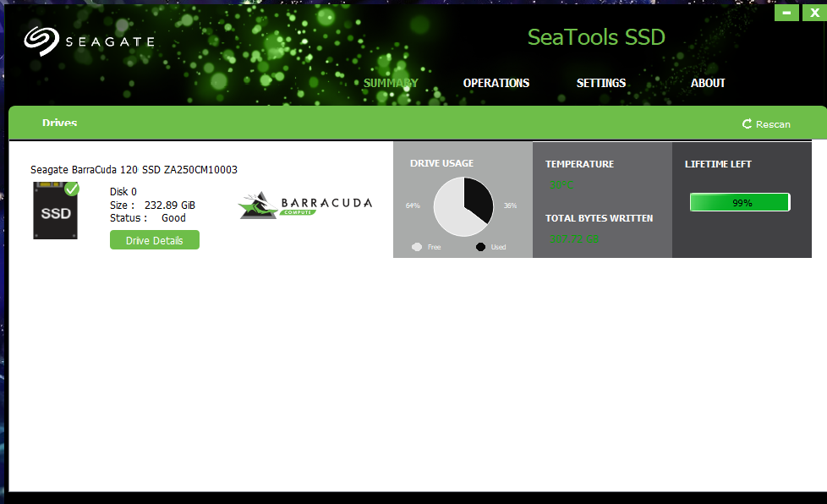Image resolution: width=827 pixels, height=504 pixels.
Task: Click the SSD drive icon
Action: click(55, 211)
